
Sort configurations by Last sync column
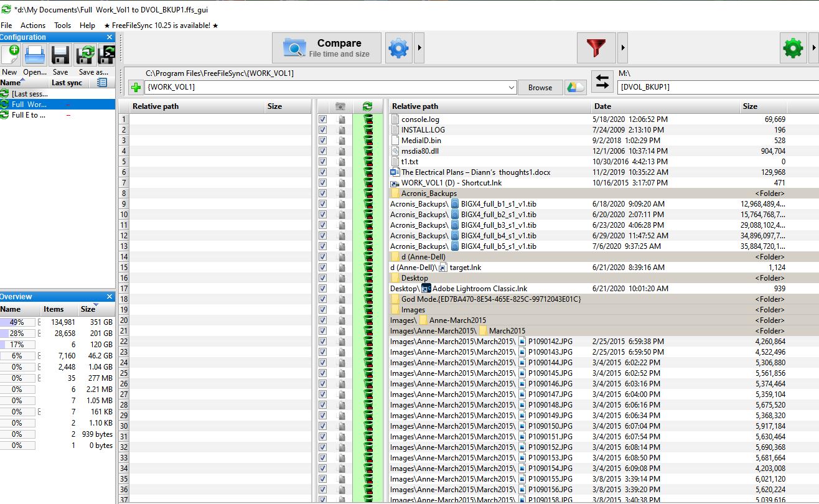[x=67, y=83]
